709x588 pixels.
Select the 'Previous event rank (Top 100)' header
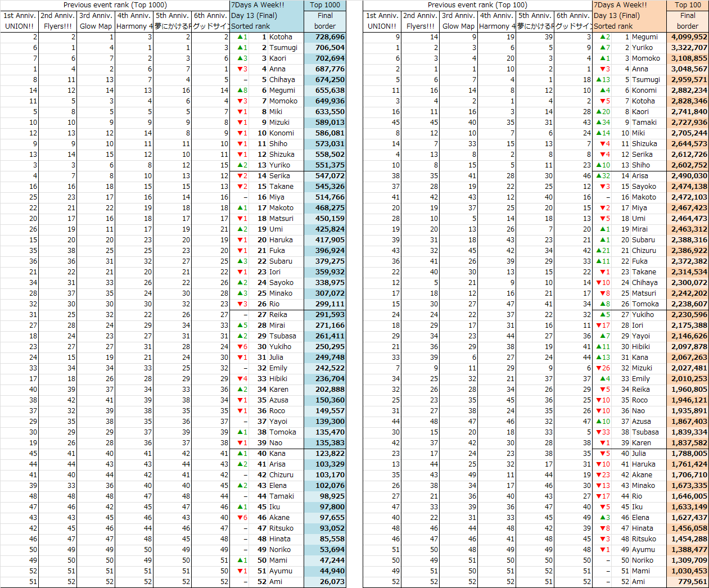click(x=477, y=5)
